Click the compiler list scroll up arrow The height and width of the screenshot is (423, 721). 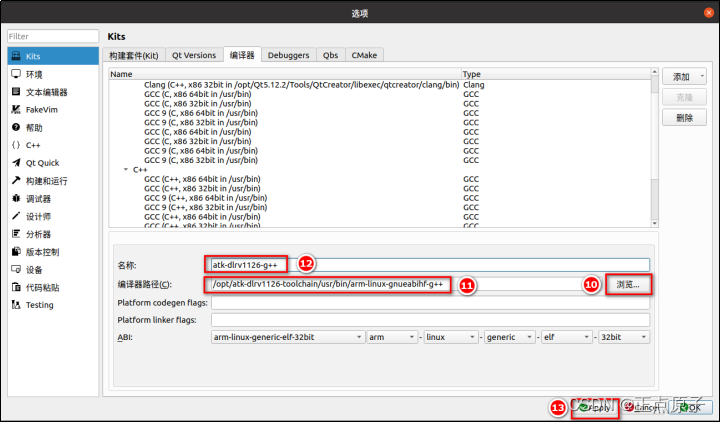tap(654, 72)
